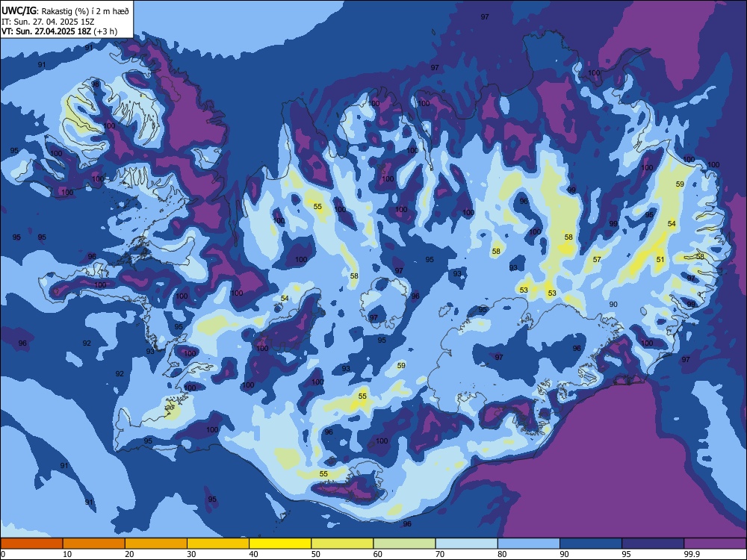Select the map value 57

click(x=597, y=260)
